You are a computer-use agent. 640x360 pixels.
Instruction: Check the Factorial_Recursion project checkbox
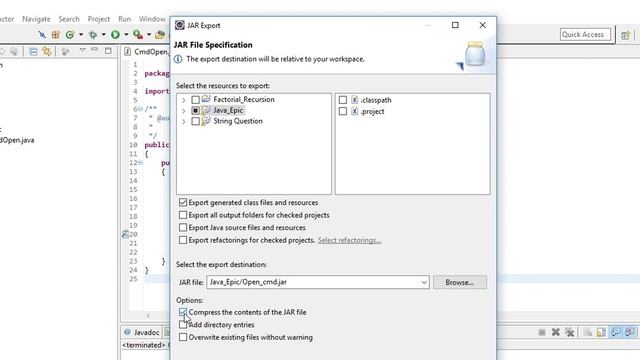(x=196, y=100)
